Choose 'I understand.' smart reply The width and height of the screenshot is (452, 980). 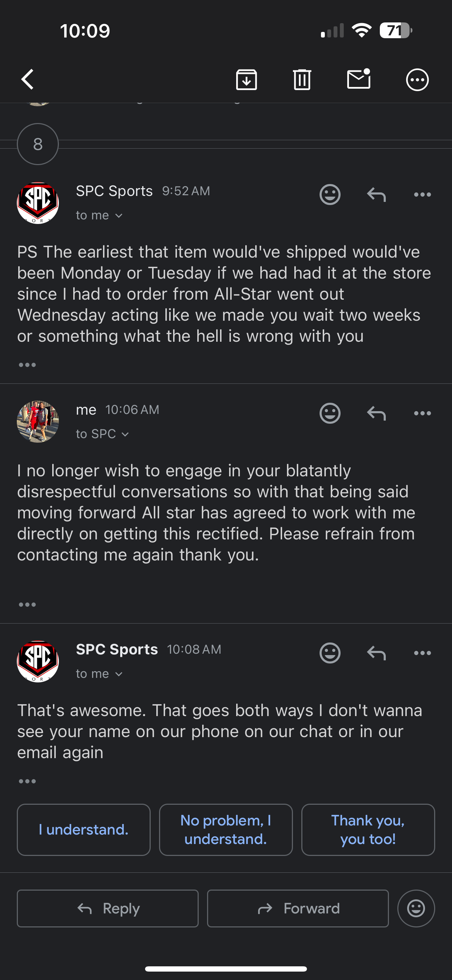[84, 830]
